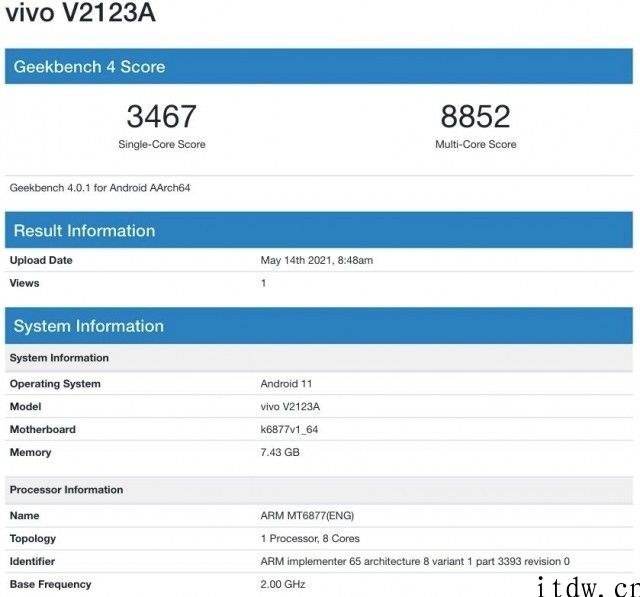
Task: Select the Views row label
Action: pyautogui.click(x=24, y=283)
